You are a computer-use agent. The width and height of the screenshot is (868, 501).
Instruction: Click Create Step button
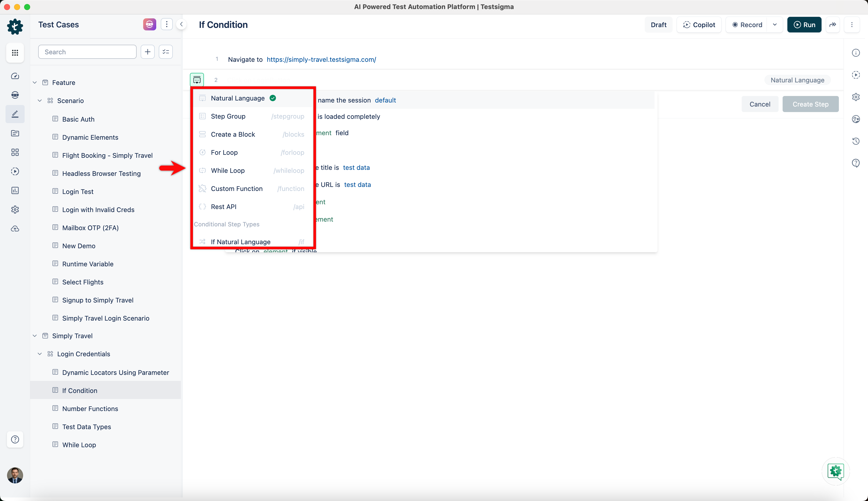810,104
